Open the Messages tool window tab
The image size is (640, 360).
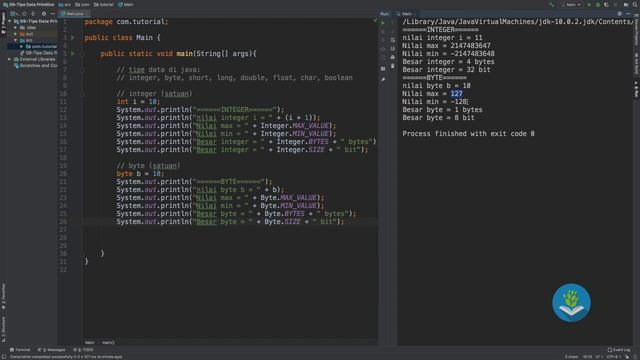click(x=51, y=350)
